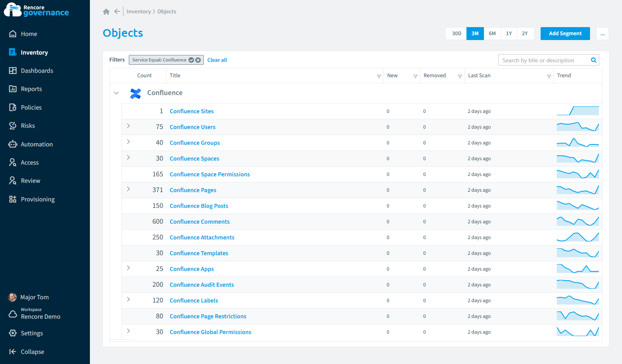Open Confluence Templates link
Screen dimensions: 622x364
point(199,253)
